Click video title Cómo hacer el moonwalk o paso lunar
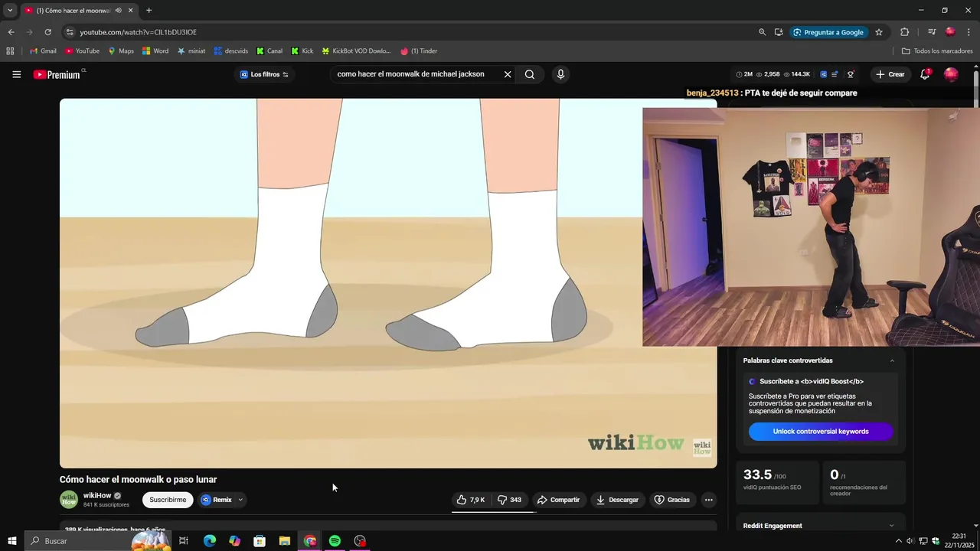 (x=138, y=480)
